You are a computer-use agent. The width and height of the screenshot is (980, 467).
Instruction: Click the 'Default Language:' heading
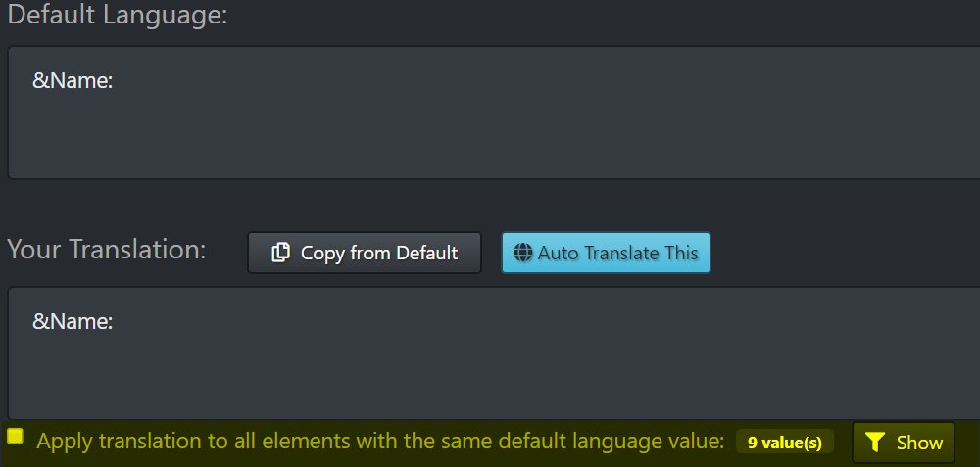(118, 17)
